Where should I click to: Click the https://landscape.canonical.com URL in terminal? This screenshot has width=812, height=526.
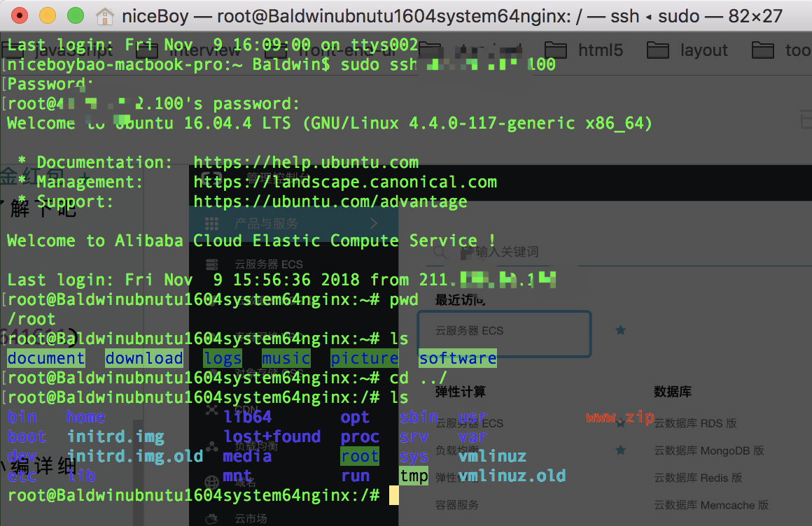tap(345, 183)
